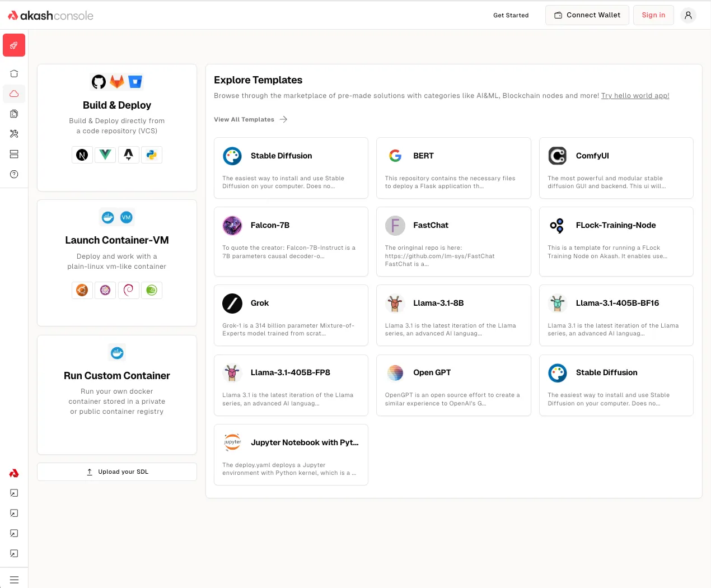Choose the Python icon under Build & Deploy
The height and width of the screenshot is (588, 711).
click(x=151, y=155)
